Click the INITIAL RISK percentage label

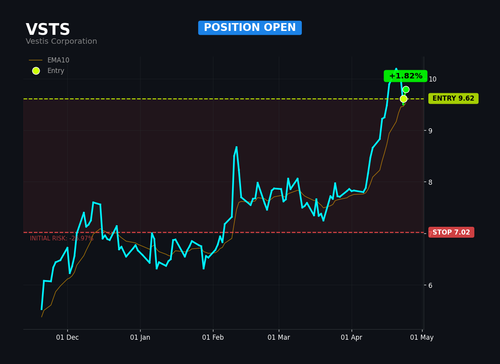[x=62, y=238]
